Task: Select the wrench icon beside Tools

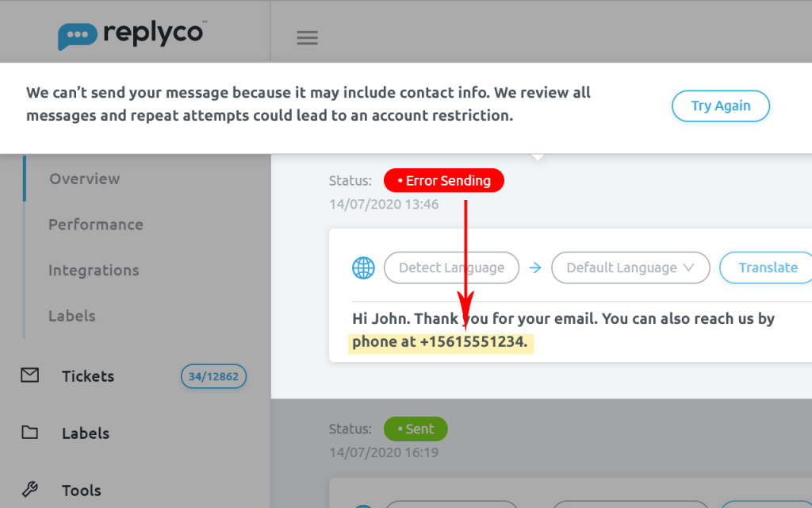Action: coord(29,488)
